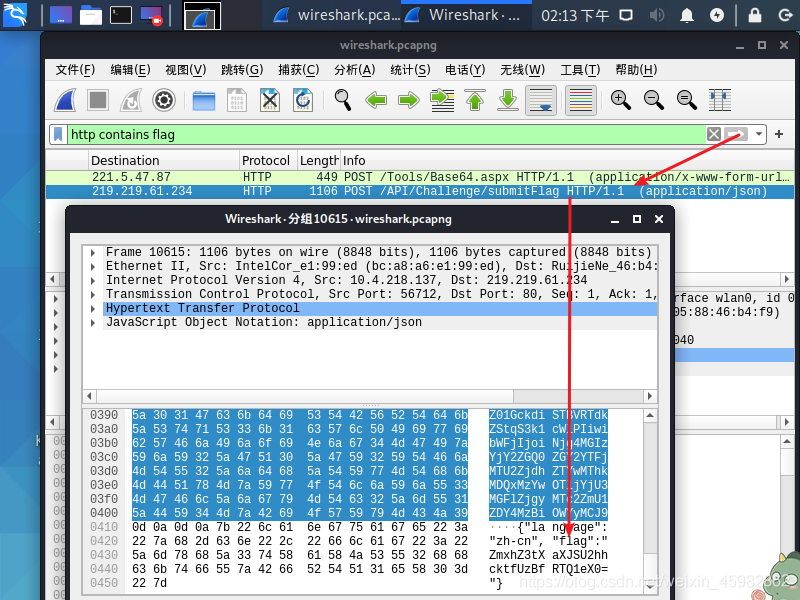
Task: Open the Kali applications menu
Action: click(15, 14)
